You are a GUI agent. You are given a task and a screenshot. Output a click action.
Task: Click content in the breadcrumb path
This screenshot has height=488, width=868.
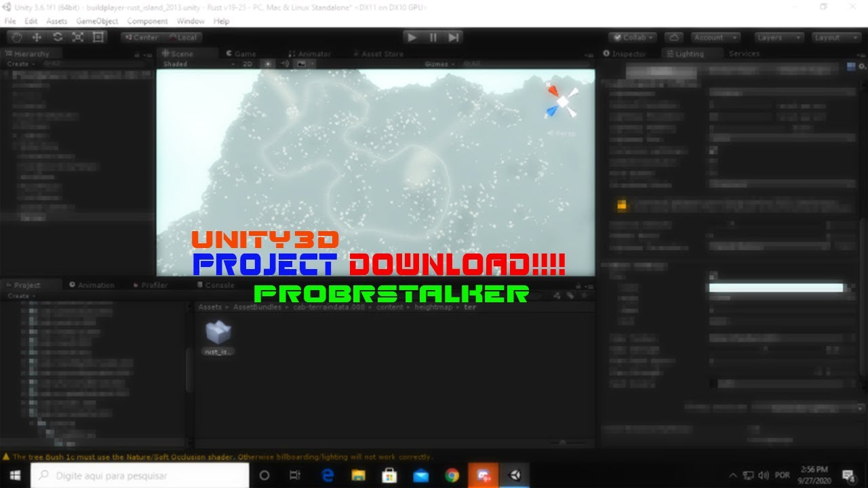point(390,307)
